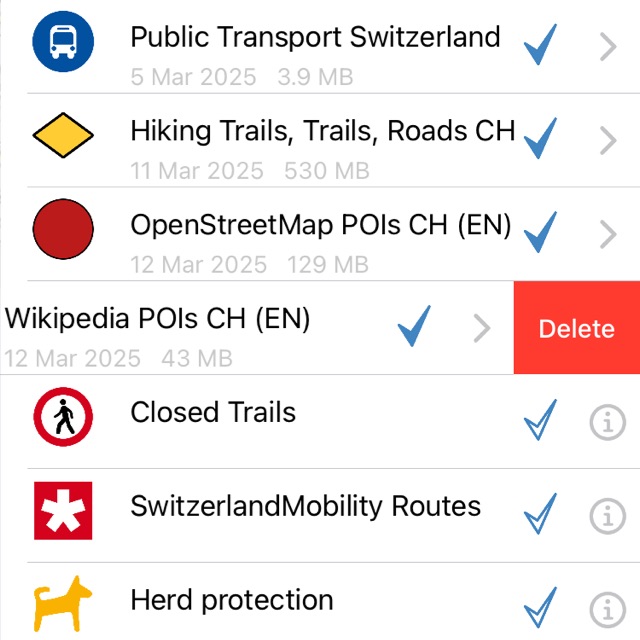Tap the red circle OpenStreetMap POIs icon
Screen dimensions: 640x640
(x=63, y=230)
